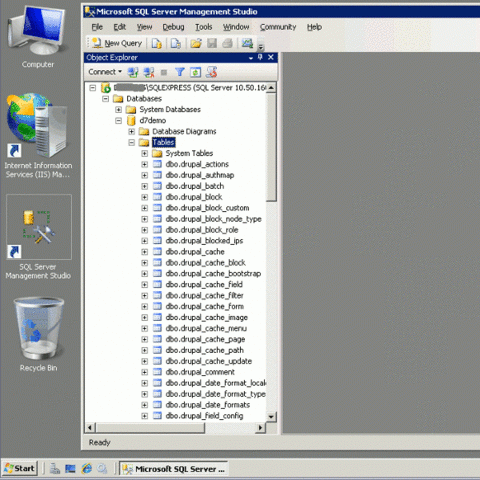Click the Filter funnel icon
Viewport: 480px width, 480px height.
pos(180,72)
